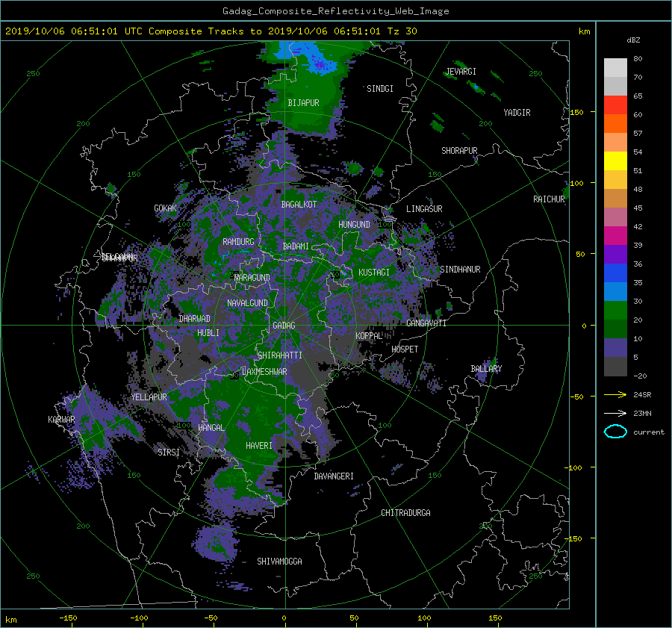Click the white 23MN arrow legend icon
672x628 pixels.
click(x=615, y=413)
